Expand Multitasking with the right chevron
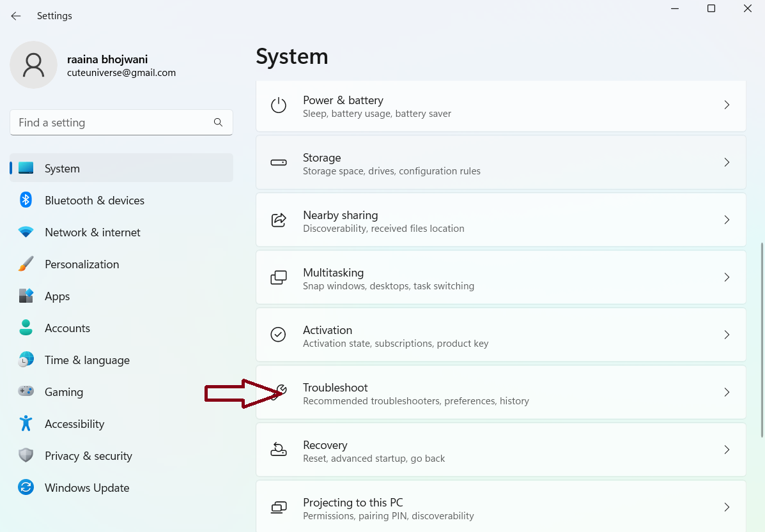765x532 pixels. [x=726, y=277]
